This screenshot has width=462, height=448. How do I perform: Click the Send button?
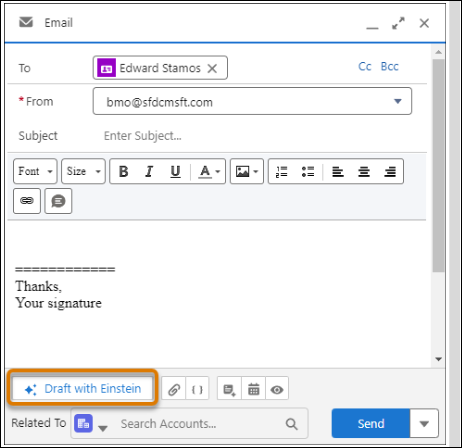coord(371,423)
